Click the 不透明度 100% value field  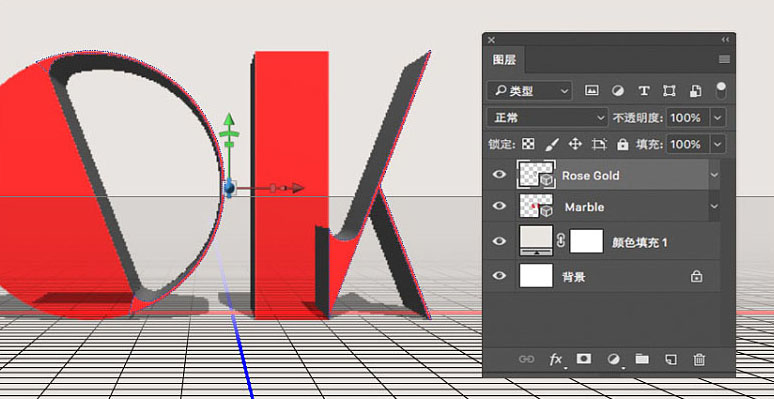(688, 118)
